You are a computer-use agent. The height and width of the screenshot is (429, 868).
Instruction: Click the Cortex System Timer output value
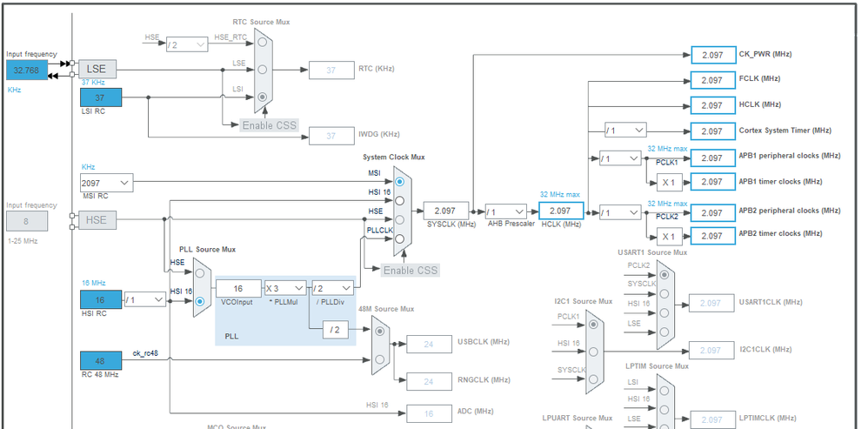pyautogui.click(x=713, y=131)
